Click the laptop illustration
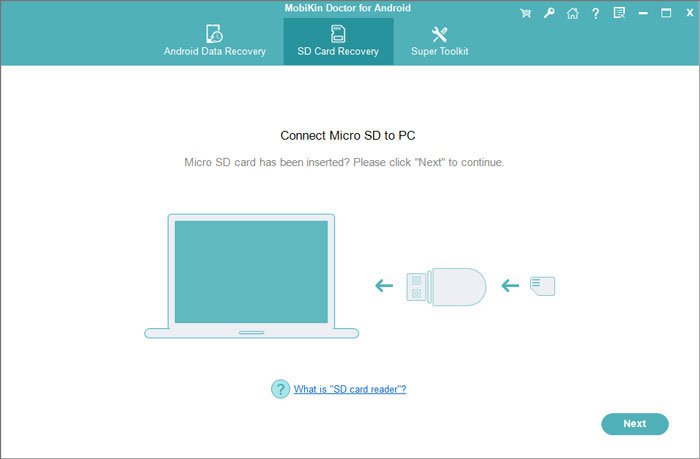Image resolution: width=700 pixels, height=459 pixels. tap(251, 275)
